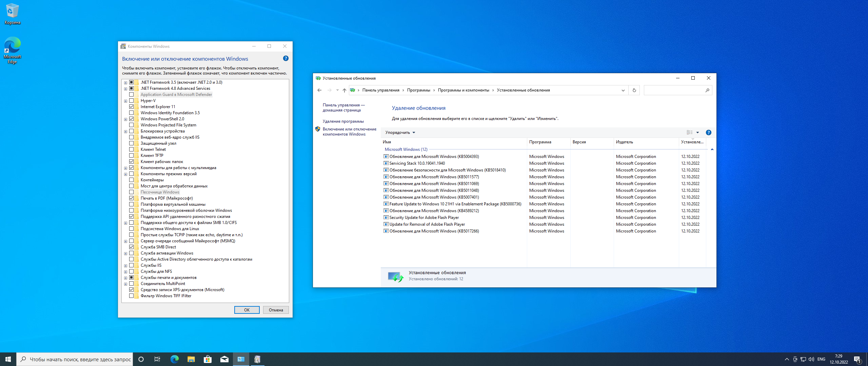Open the notification center icon

coord(857,359)
